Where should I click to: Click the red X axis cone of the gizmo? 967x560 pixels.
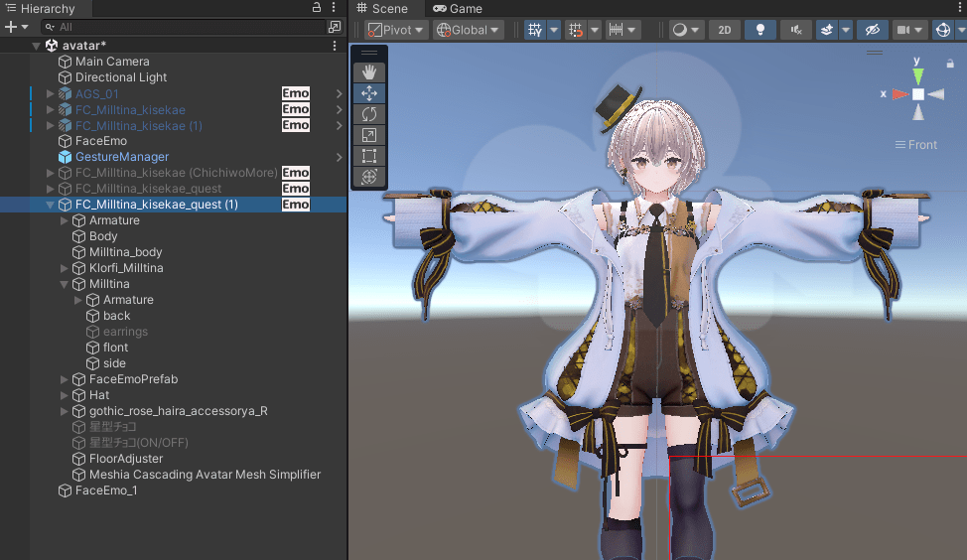pyautogui.click(x=900, y=94)
